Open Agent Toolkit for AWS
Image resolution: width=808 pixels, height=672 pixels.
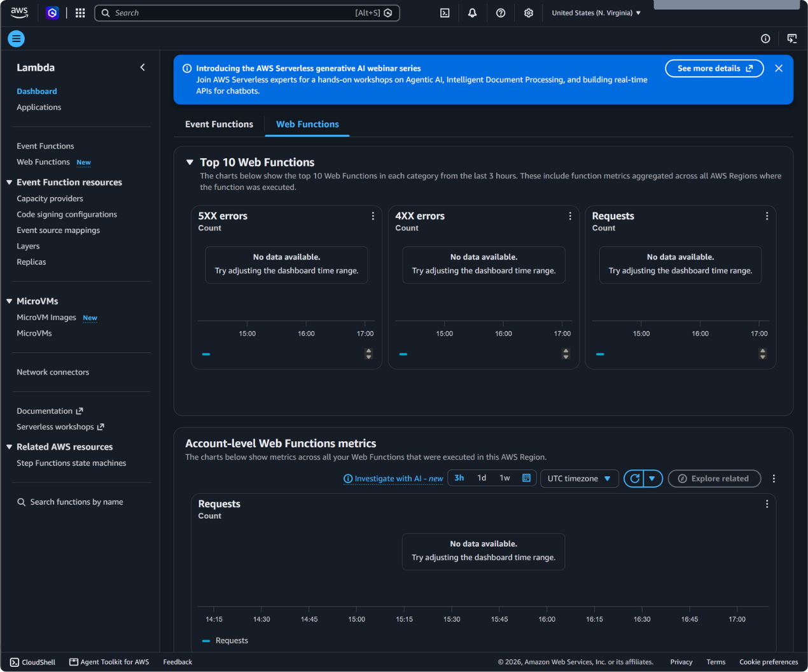pyautogui.click(x=109, y=662)
